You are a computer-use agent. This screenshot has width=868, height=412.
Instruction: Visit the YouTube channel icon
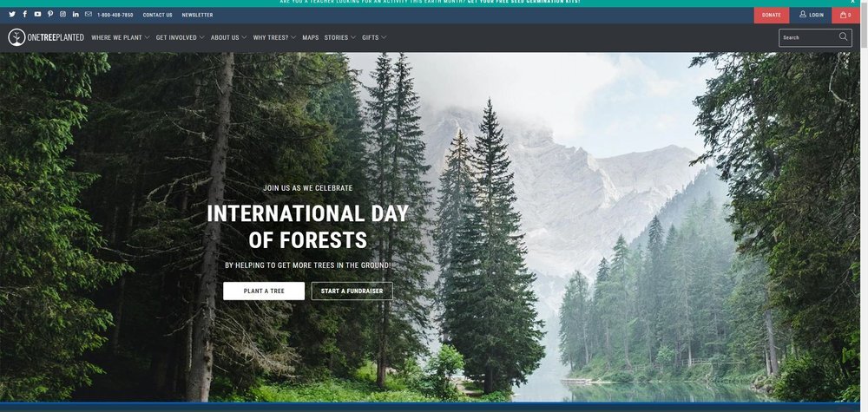coord(37,15)
